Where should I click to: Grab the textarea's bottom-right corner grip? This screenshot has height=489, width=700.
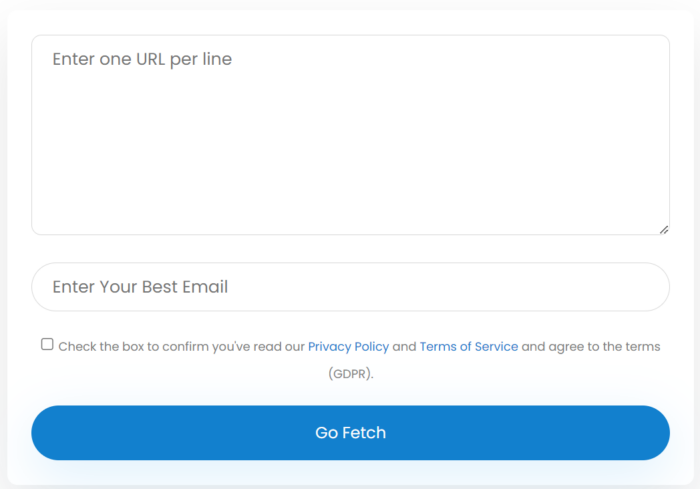pos(664,229)
